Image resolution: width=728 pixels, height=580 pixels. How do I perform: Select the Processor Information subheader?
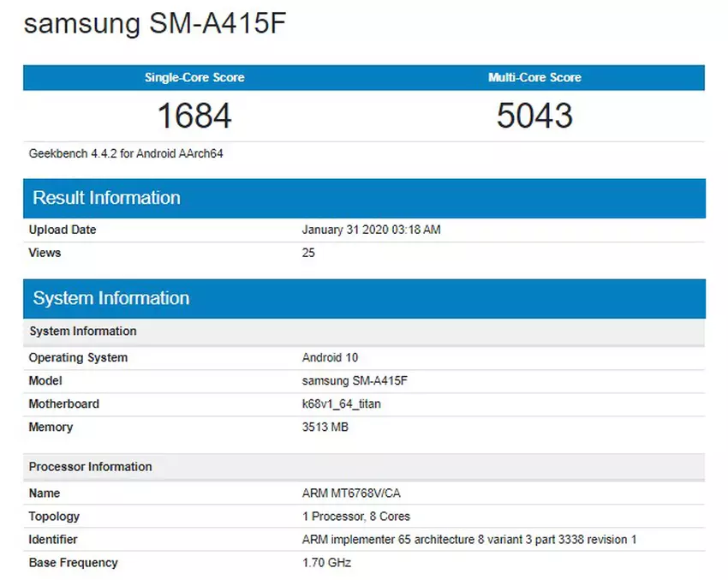(x=90, y=467)
